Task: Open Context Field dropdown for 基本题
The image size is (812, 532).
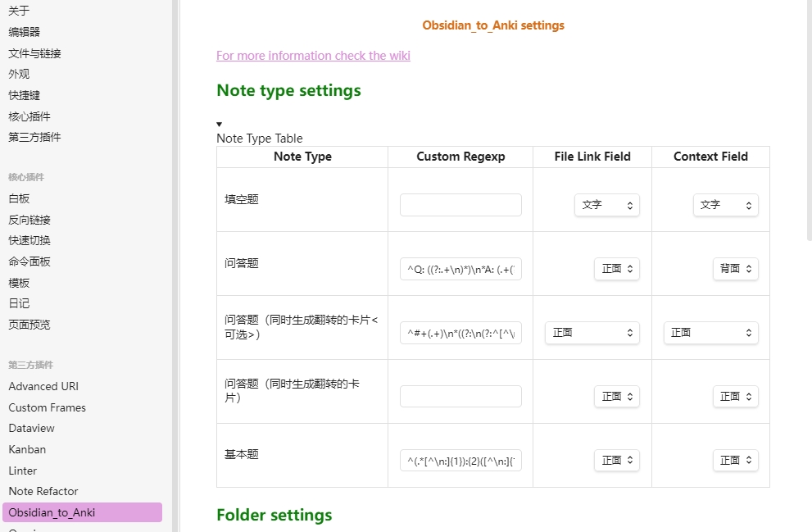Action: pos(735,461)
